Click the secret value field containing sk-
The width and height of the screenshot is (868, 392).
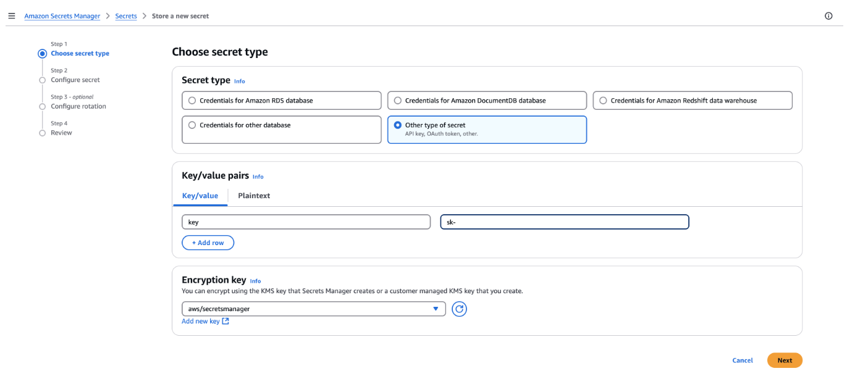coord(565,222)
